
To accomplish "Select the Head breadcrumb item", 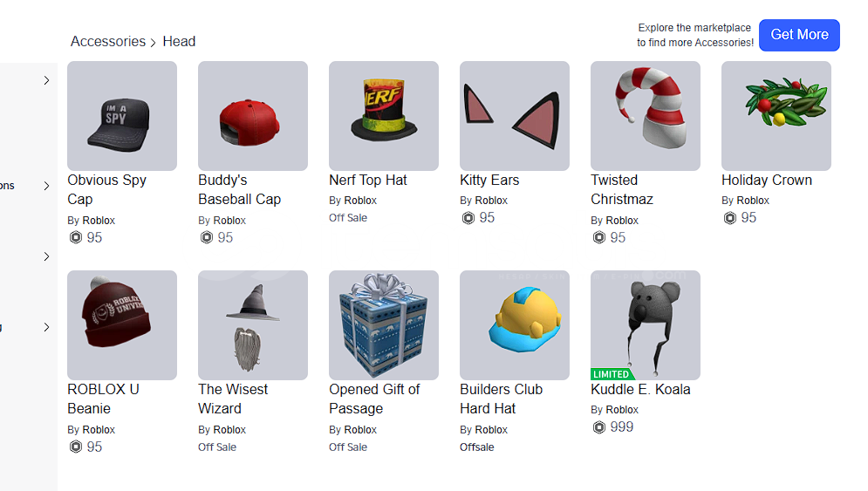I will (x=179, y=42).
